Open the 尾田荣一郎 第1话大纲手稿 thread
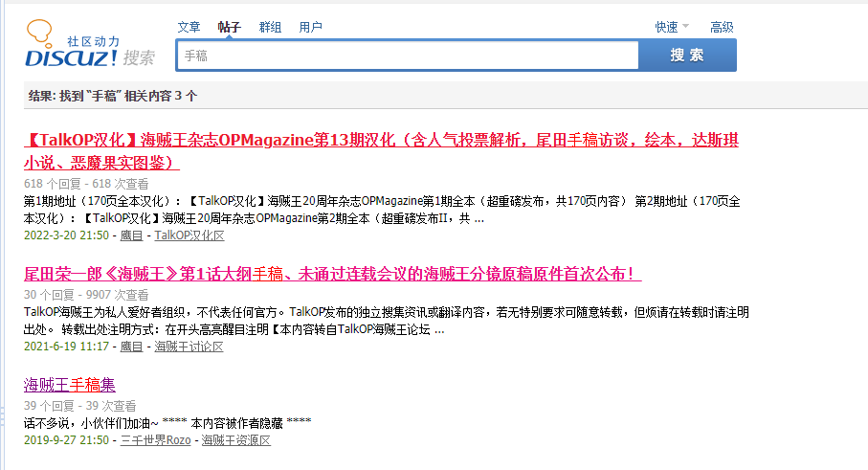Image resolution: width=868 pixels, height=470 pixels. click(x=333, y=274)
